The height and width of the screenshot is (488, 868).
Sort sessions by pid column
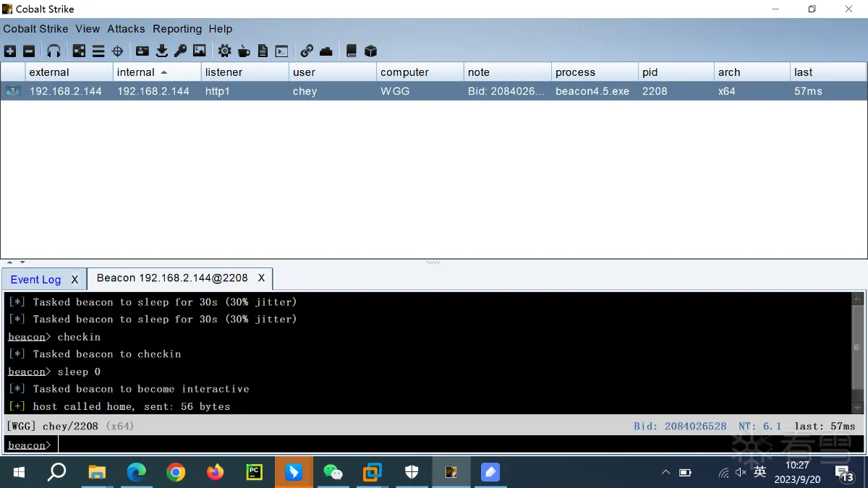pyautogui.click(x=676, y=72)
